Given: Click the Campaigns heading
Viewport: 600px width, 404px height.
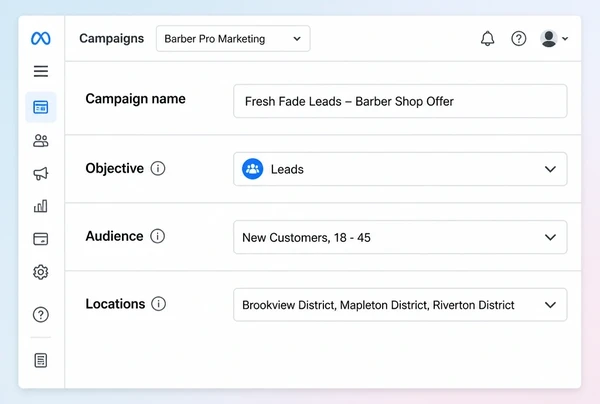Looking at the screenshot, I should pos(112,39).
